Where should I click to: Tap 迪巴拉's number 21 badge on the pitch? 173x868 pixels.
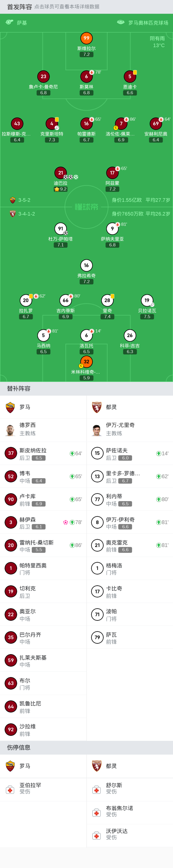[x=61, y=173]
